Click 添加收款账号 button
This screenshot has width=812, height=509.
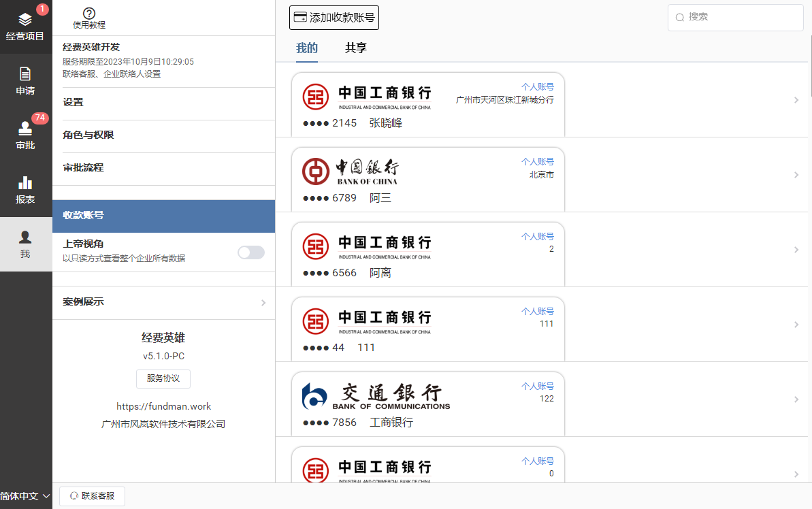click(334, 18)
